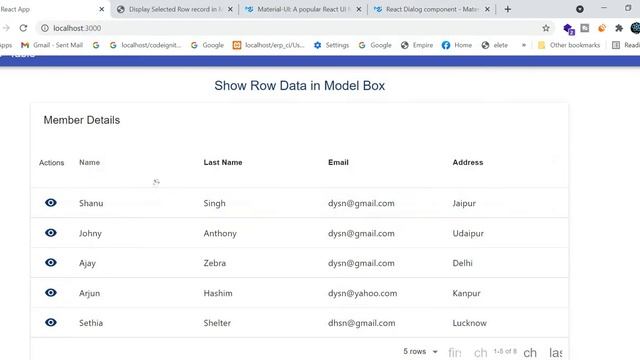This screenshot has height=360, width=640.
Task: Click the profile avatar in browser toolbar
Action: point(635,28)
